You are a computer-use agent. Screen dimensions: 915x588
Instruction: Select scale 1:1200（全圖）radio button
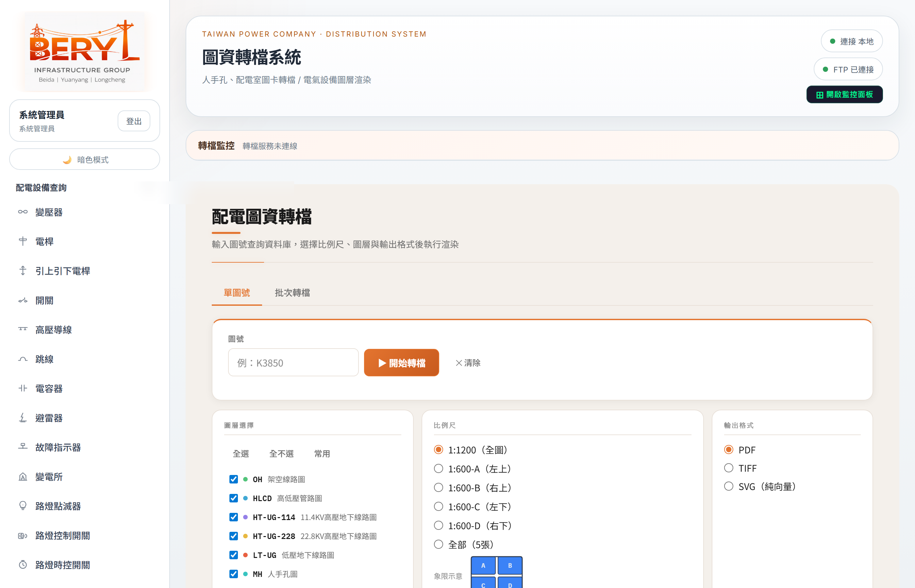coord(439,450)
